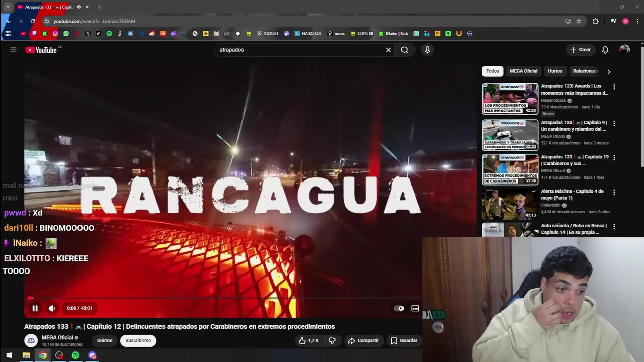Dislike the video with thumbs down
This screenshot has height=362, width=644.
(x=332, y=340)
